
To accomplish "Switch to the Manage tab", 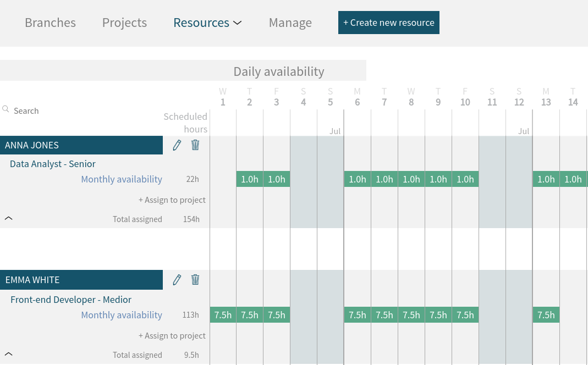I will click(290, 23).
